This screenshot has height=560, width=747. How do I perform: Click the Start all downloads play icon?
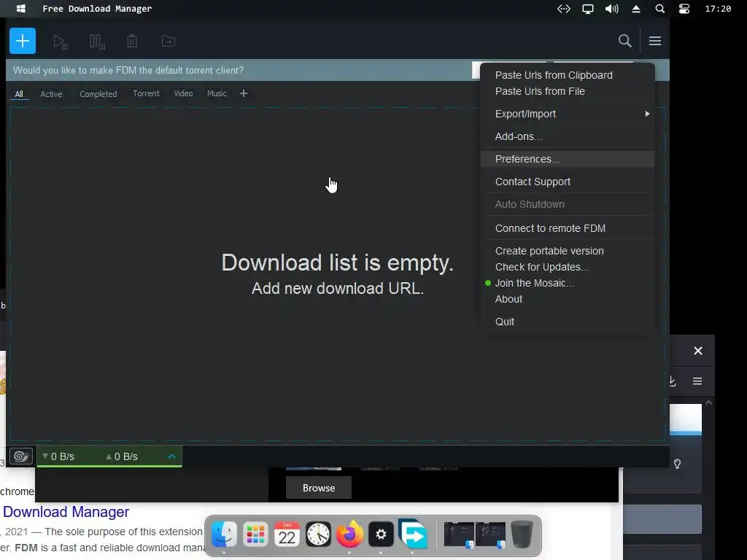point(60,42)
